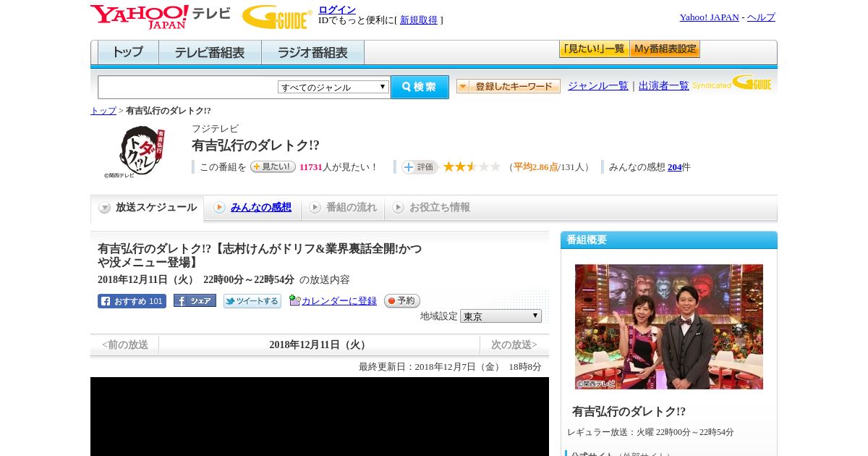
Task: Click the 2018年12月11日（火） date heading
Action: click(x=319, y=345)
